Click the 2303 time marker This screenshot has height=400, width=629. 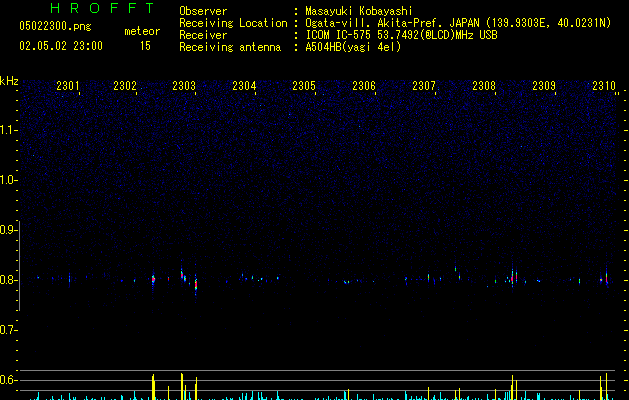tap(184, 86)
